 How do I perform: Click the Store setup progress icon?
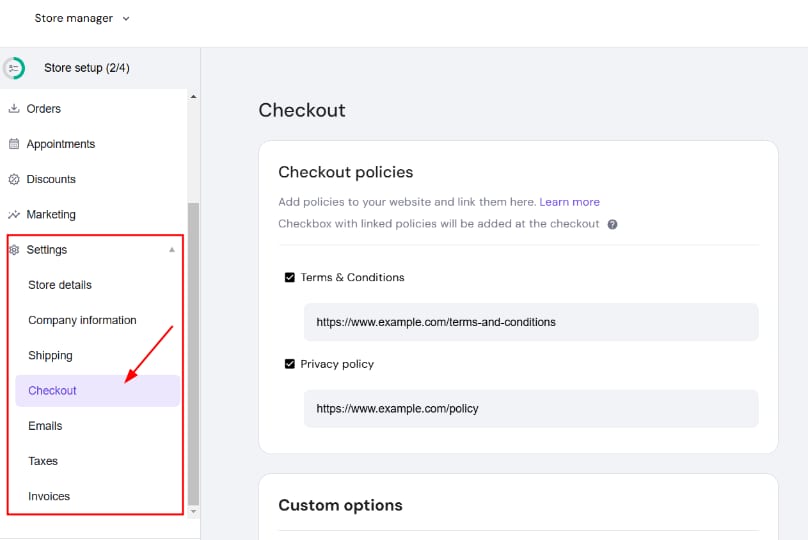[14, 68]
